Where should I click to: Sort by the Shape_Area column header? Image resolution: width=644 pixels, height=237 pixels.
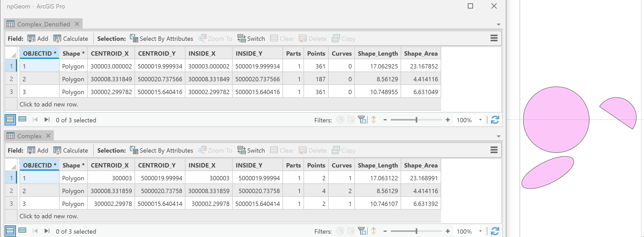coord(421,53)
